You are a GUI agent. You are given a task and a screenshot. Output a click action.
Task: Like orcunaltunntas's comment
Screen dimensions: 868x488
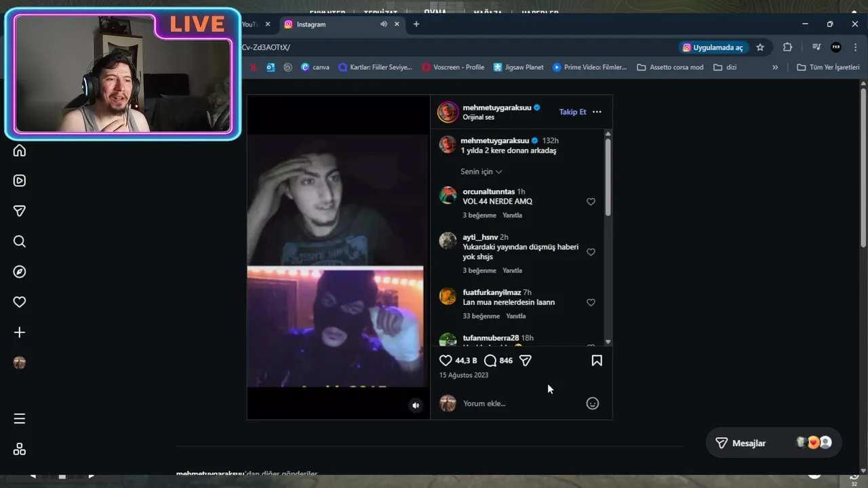click(591, 202)
